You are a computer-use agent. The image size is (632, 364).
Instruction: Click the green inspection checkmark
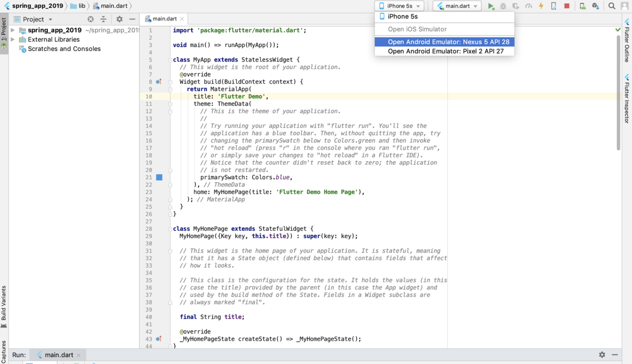[x=618, y=30]
